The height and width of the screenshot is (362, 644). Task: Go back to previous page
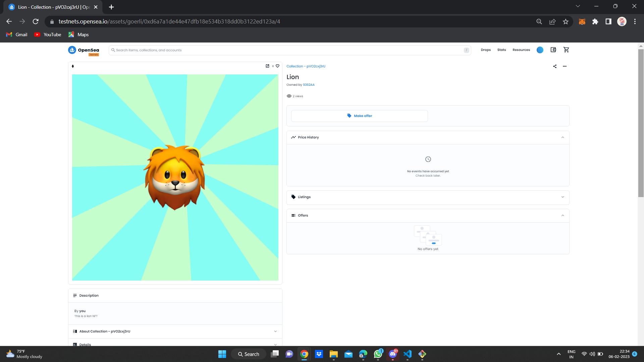click(x=9, y=21)
